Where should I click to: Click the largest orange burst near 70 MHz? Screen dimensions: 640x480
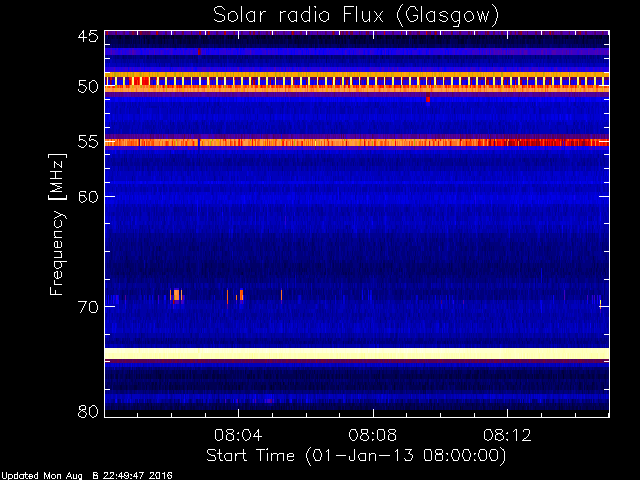tap(176, 295)
